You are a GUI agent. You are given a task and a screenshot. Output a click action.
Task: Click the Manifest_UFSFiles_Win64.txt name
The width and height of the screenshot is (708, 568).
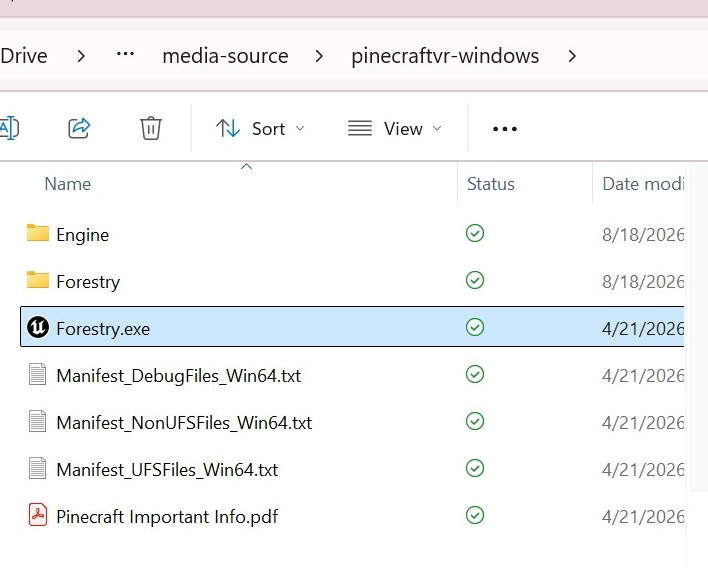[x=167, y=470]
